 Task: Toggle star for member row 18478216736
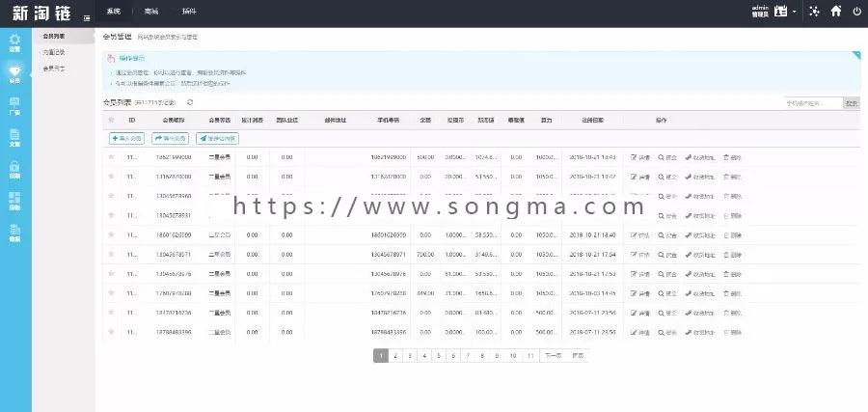coord(111,313)
